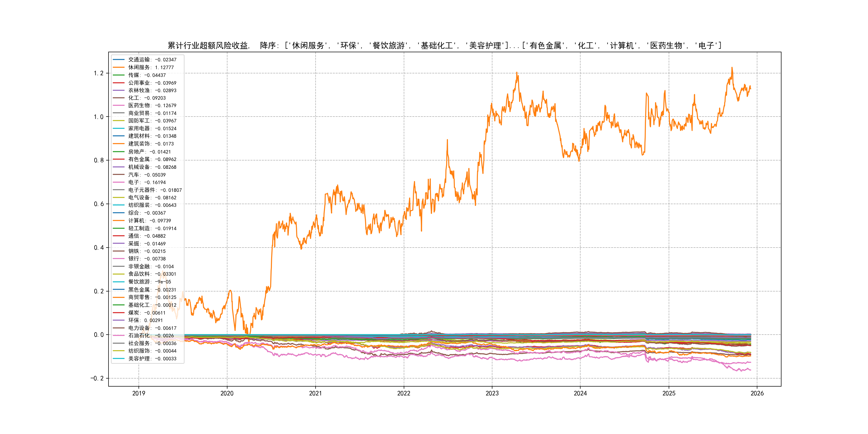Click the 食品饮料 legend entry label
The width and height of the screenshot is (868, 434).
point(152,274)
